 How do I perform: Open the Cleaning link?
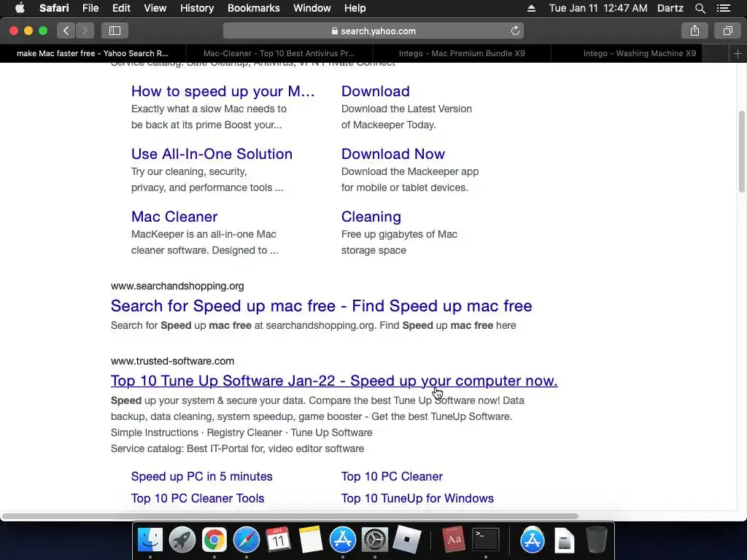click(x=371, y=217)
